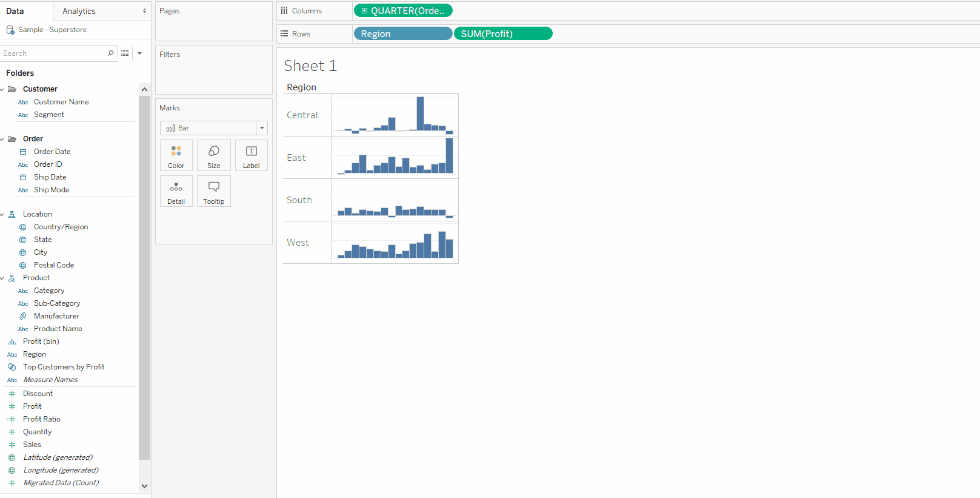
Task: Click the Data pane scroll down arrow
Action: tap(144, 486)
